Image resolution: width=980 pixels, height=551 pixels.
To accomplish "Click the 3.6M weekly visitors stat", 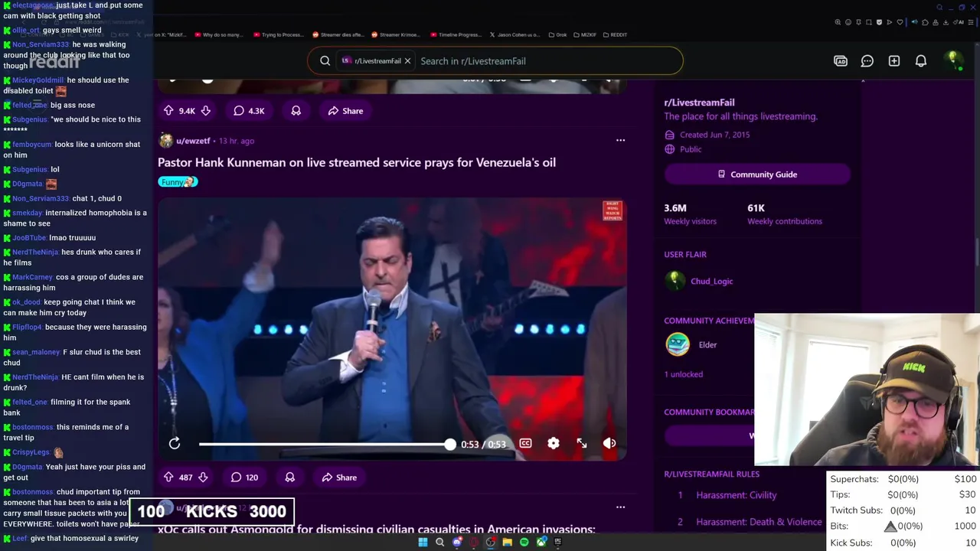I will point(690,214).
